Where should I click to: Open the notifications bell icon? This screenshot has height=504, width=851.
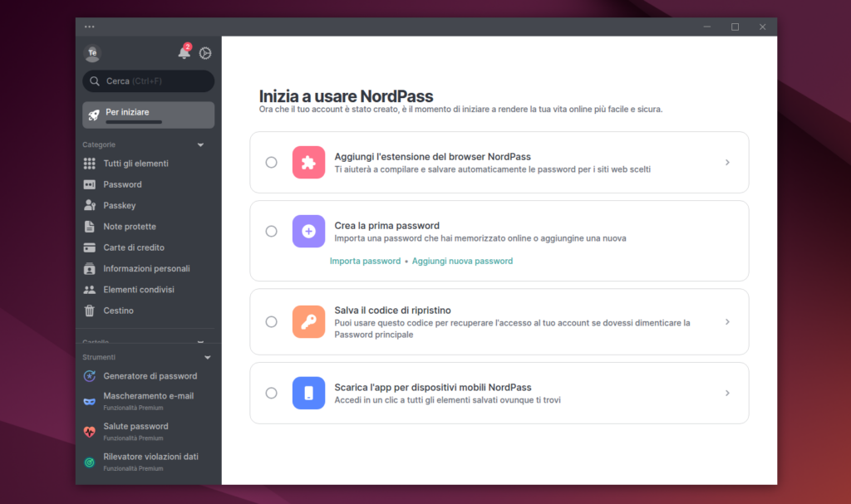pos(184,53)
